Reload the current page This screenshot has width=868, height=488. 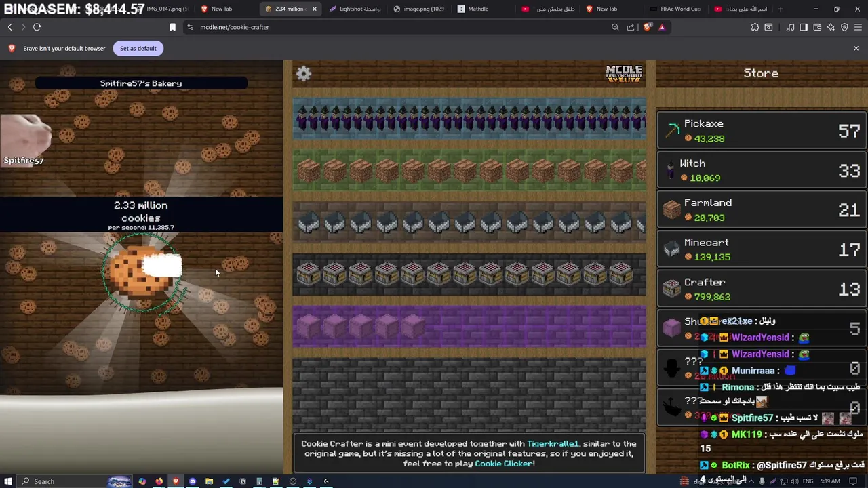(x=37, y=27)
